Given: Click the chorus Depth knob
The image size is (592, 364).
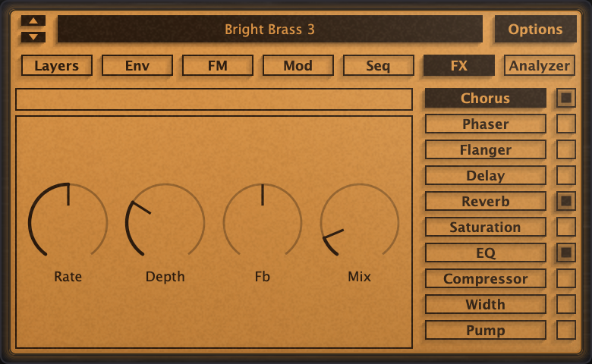Looking at the screenshot, I should (165, 222).
